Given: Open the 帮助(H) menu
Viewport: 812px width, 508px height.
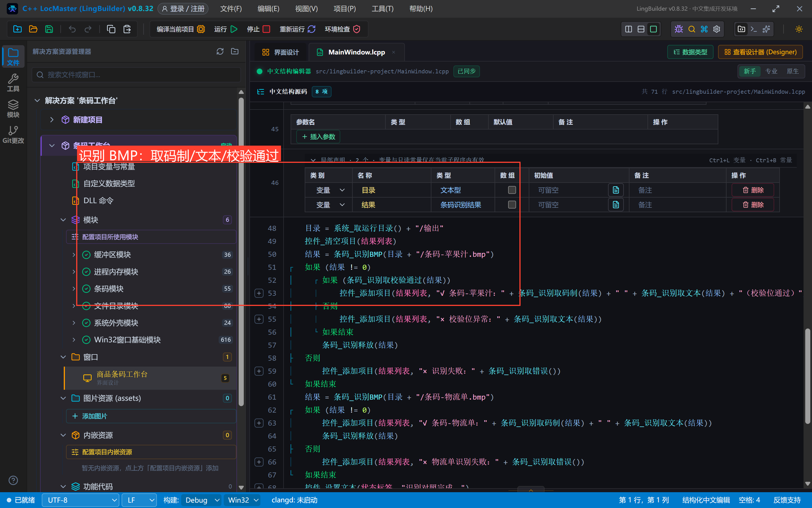Looking at the screenshot, I should (421, 9).
